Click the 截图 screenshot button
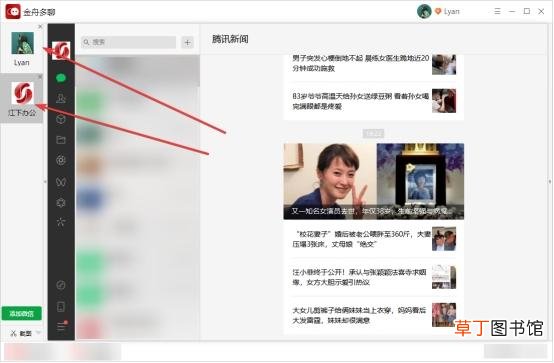This screenshot has height=363, width=554. pyautogui.click(x=22, y=333)
